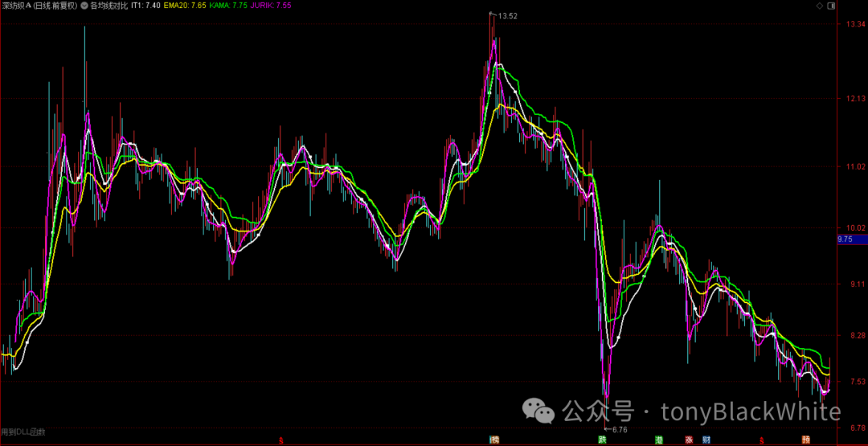Click the magenta JURIK: 7.55 label
Screen dimensions: 868x446
(x=271, y=6)
